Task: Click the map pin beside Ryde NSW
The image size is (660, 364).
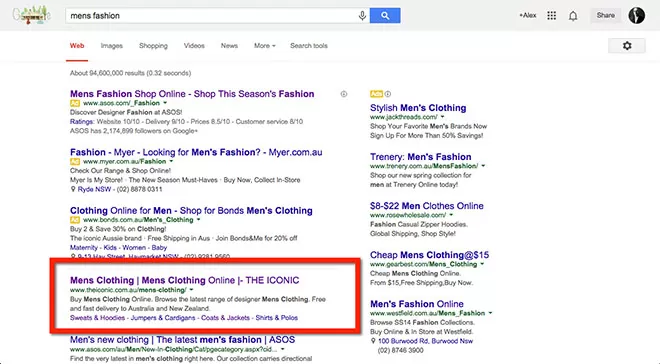Action: pyautogui.click(x=73, y=189)
